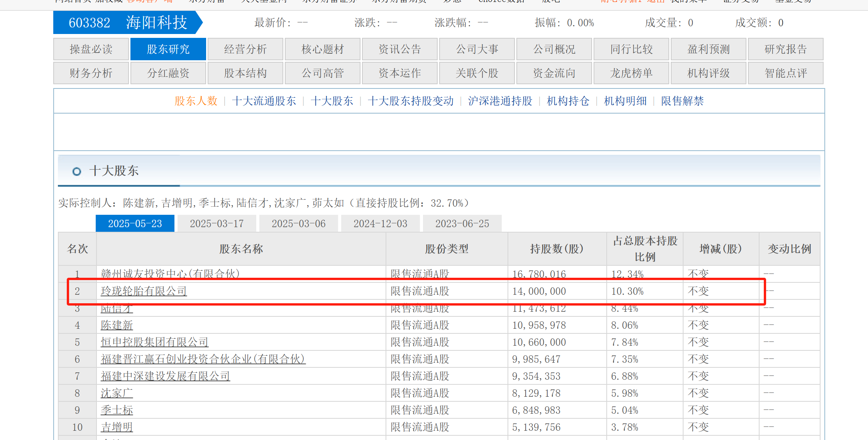
Task: Click the 持股数(股) column header
Action: pyautogui.click(x=557, y=249)
